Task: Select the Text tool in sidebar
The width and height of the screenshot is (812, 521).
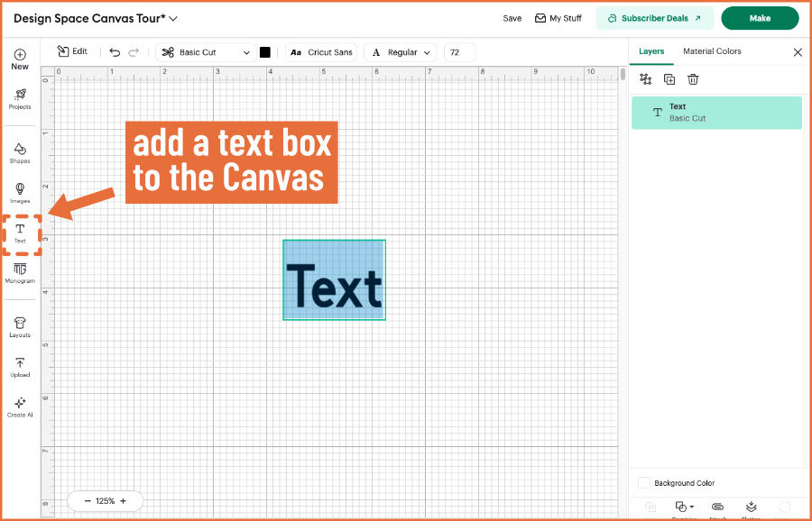Action: [x=20, y=233]
